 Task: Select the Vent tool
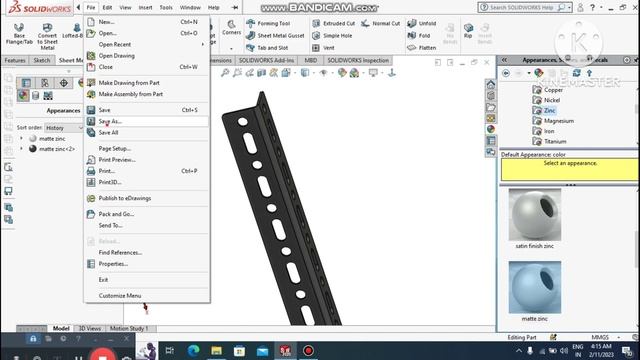pyautogui.click(x=323, y=48)
